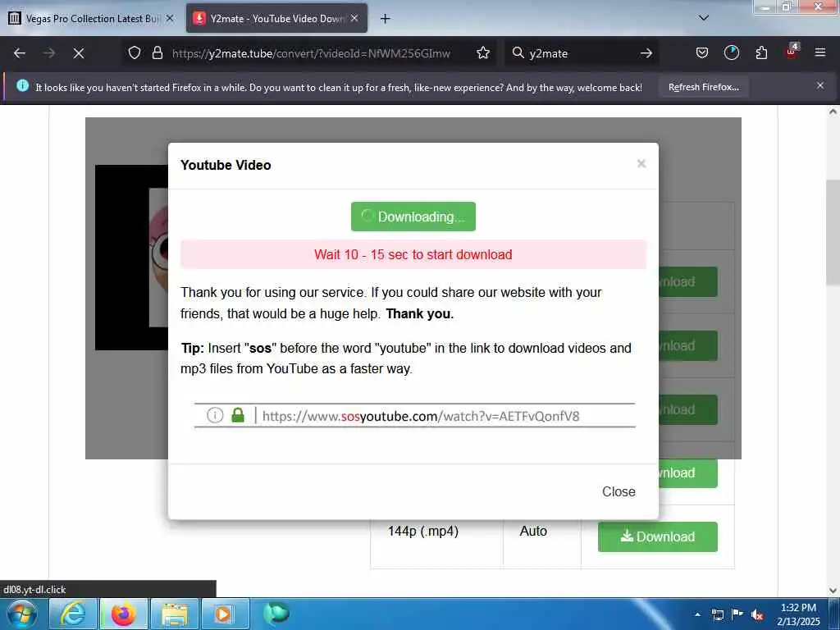Viewport: 840px width, 630px height.
Task: Open the Windows Start menu
Action: pyautogui.click(x=21, y=614)
